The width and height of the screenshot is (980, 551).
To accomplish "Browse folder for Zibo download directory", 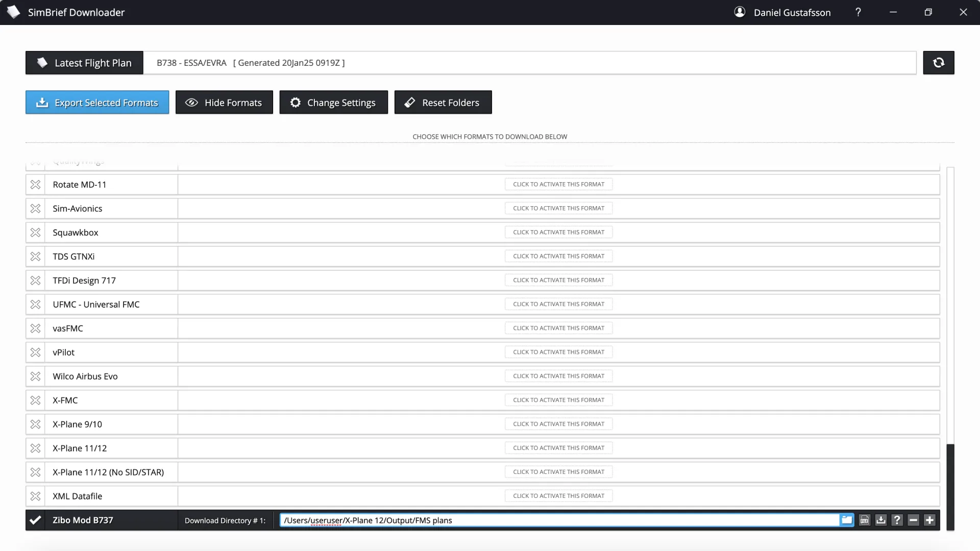I will point(847,520).
